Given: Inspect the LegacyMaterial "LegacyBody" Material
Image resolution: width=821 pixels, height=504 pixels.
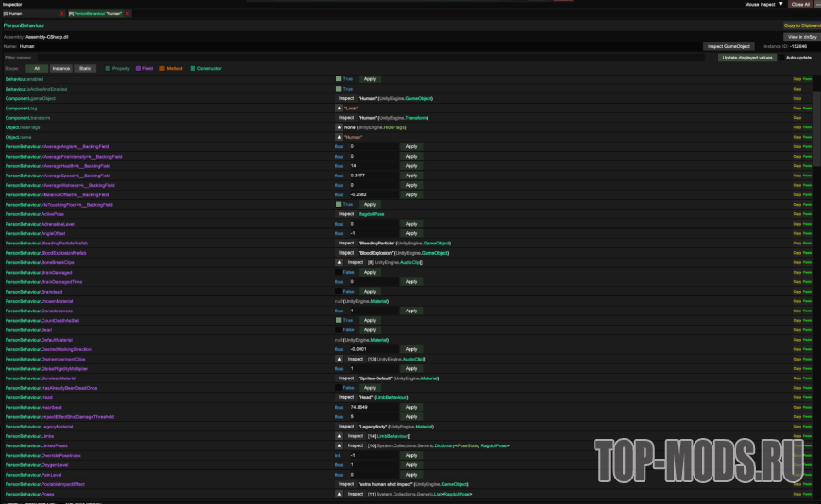Looking at the screenshot, I should [x=346, y=427].
